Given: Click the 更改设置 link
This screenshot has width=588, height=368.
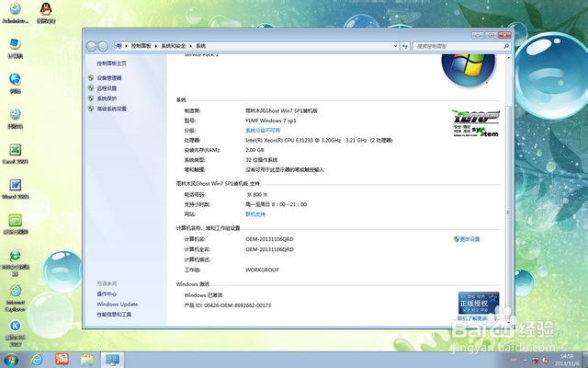Looking at the screenshot, I should click(x=469, y=239).
